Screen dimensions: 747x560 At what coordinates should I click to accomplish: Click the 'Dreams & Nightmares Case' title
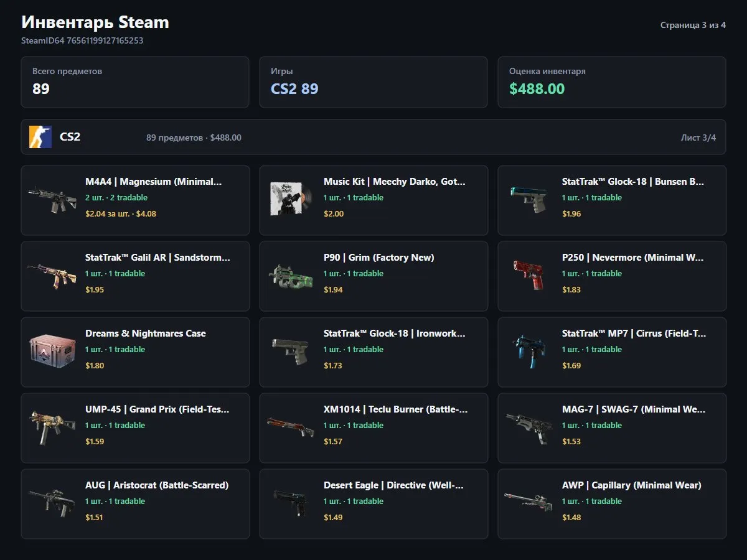click(x=146, y=334)
